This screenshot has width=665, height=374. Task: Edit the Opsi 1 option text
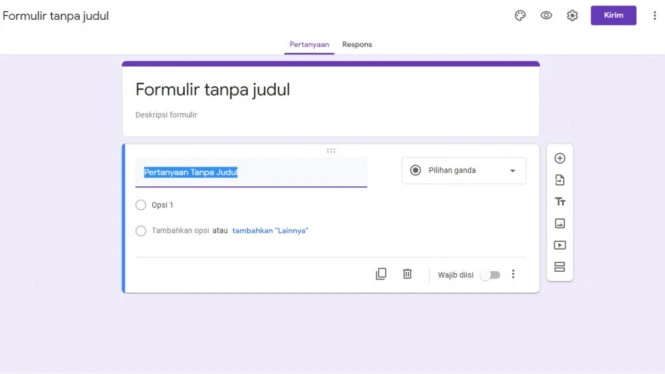click(162, 205)
